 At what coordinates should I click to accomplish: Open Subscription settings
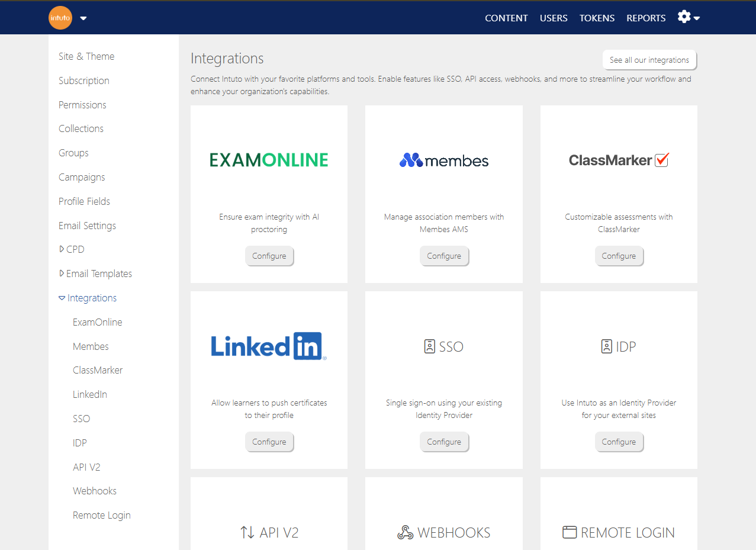(84, 81)
